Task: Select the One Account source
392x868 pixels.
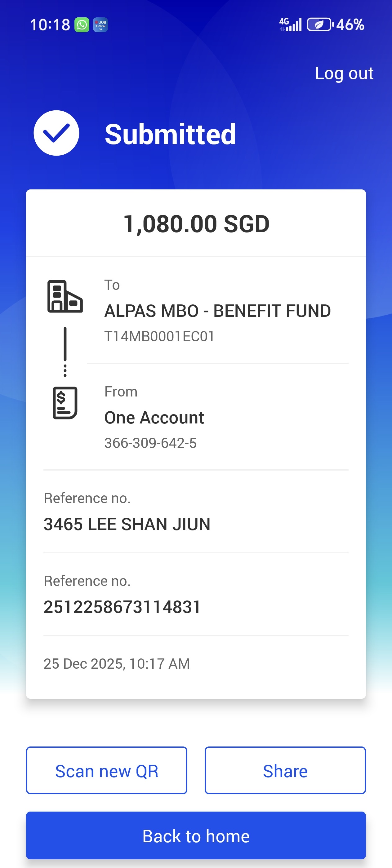Action: pyautogui.click(x=154, y=418)
